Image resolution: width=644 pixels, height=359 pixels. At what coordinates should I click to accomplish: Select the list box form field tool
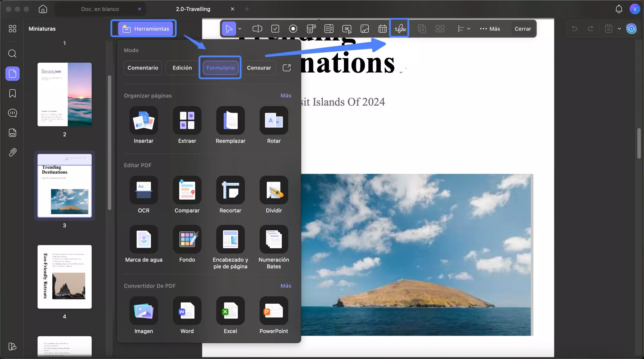point(329,29)
